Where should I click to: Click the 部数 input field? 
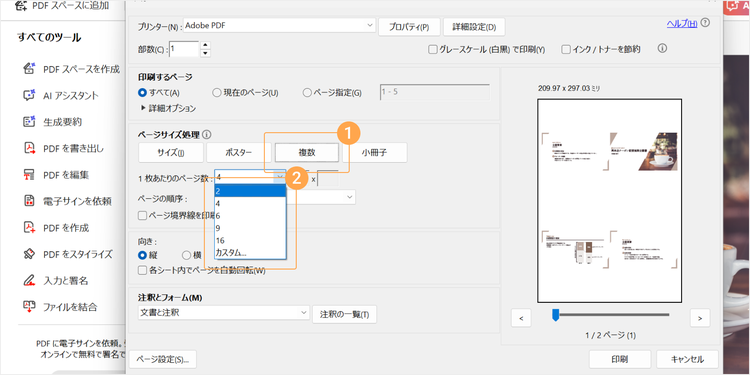(184, 49)
